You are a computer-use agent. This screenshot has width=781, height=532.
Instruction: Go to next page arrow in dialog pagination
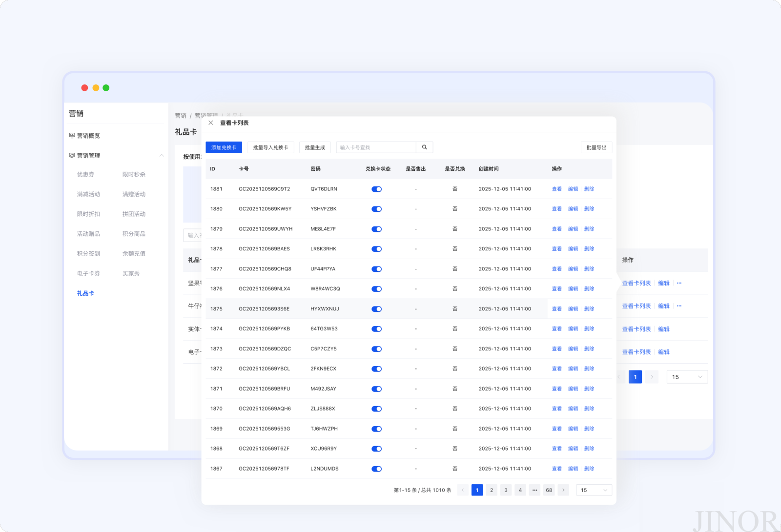pyautogui.click(x=563, y=490)
